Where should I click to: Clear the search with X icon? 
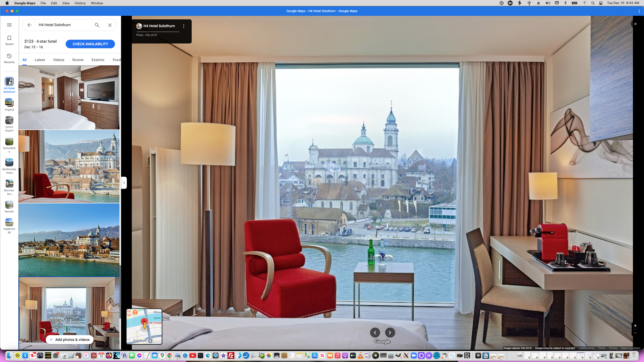[110, 25]
